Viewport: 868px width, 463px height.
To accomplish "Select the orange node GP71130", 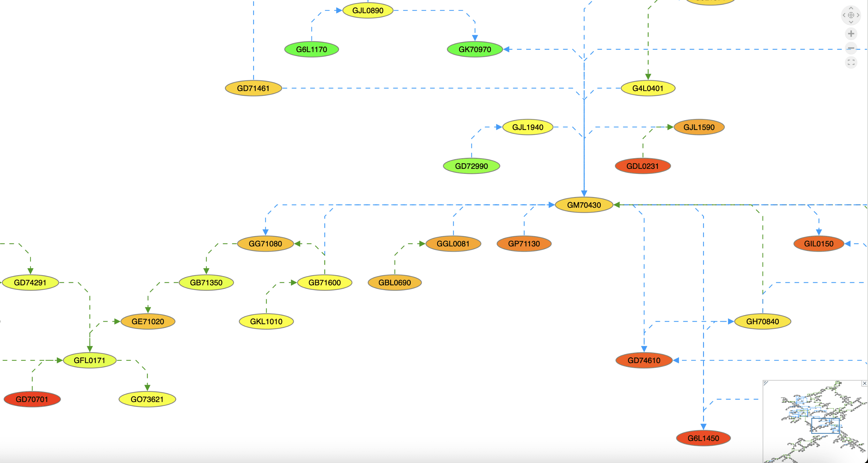I will (x=524, y=243).
